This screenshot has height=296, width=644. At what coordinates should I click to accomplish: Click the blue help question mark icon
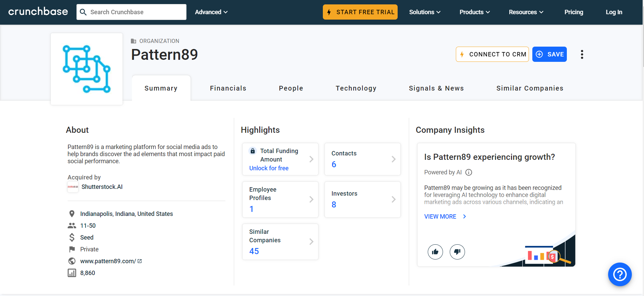coord(620,274)
